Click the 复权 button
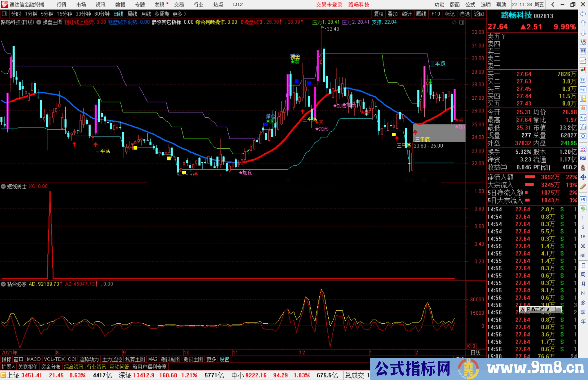 (379, 14)
